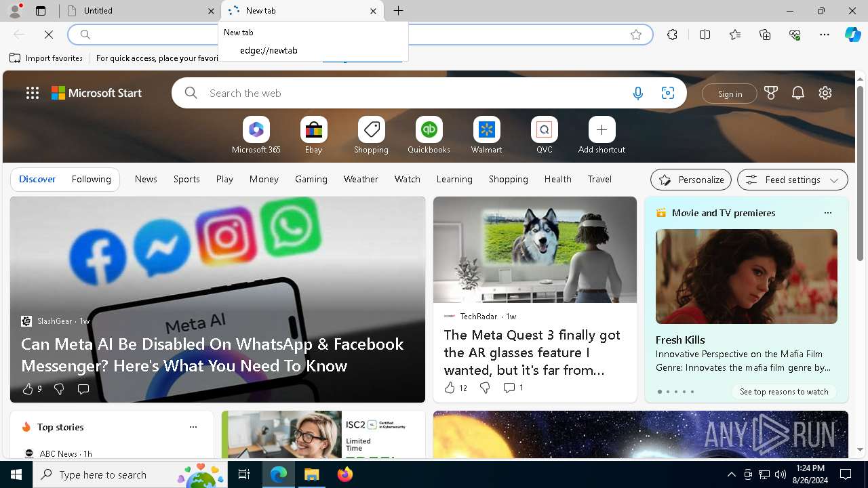
Task: Start visual search with camera icon
Action: coord(668,94)
